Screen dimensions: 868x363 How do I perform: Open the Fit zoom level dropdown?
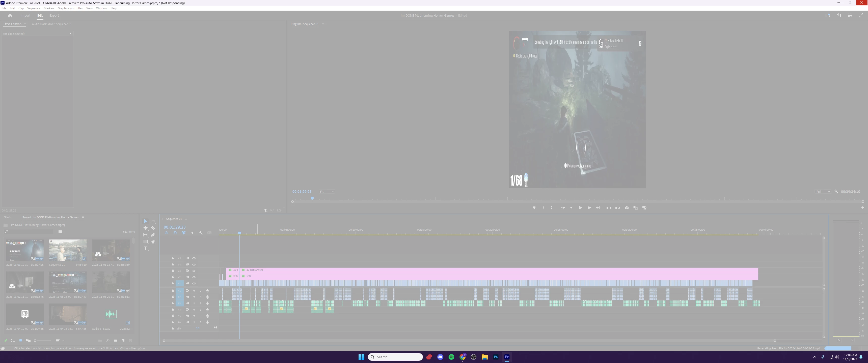pos(327,192)
